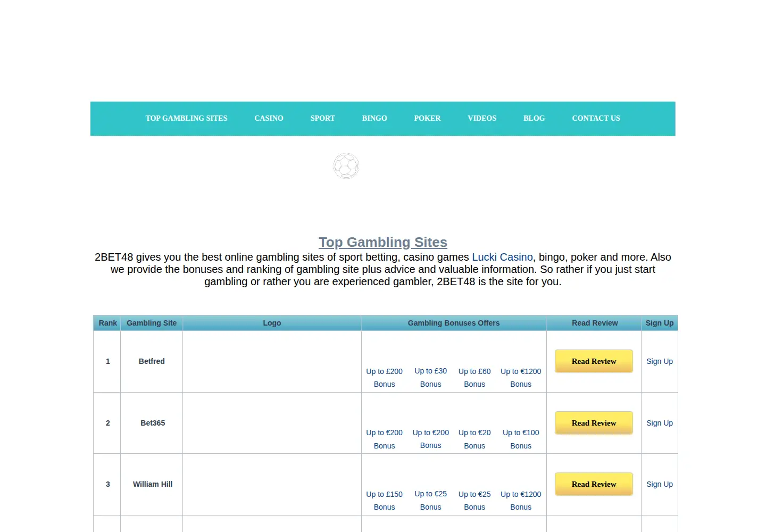
Task: Open the Poker navigation item
Action: click(427, 118)
